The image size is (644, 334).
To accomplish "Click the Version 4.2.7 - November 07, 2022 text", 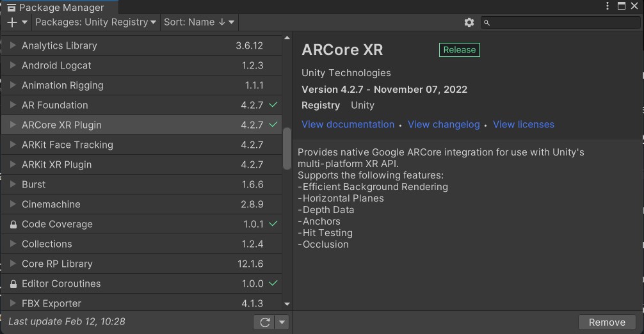I will (x=385, y=90).
